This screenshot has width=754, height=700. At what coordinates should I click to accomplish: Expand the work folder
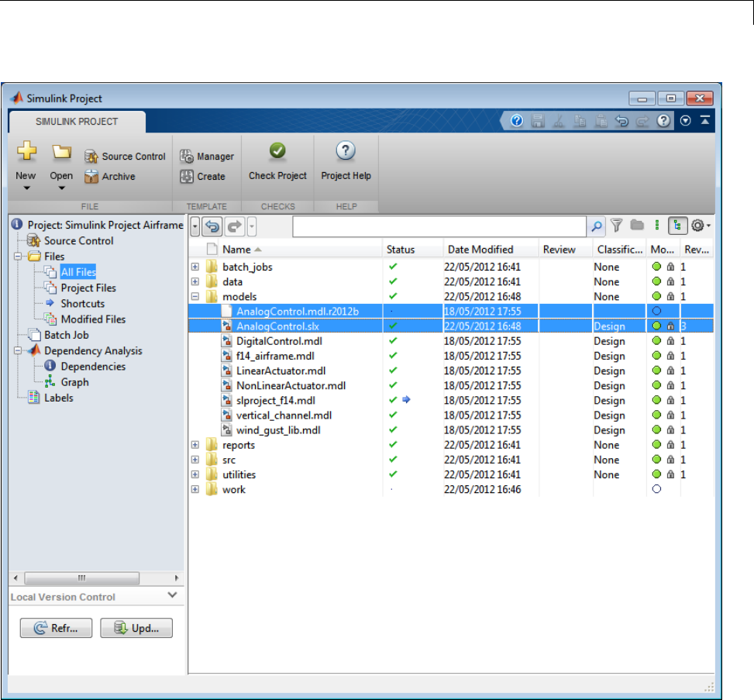[195, 489]
